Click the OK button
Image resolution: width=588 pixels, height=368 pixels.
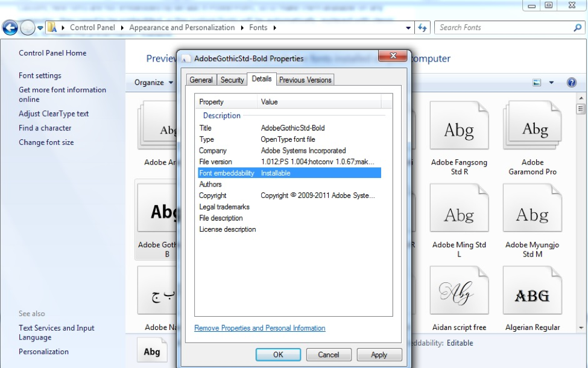point(278,355)
